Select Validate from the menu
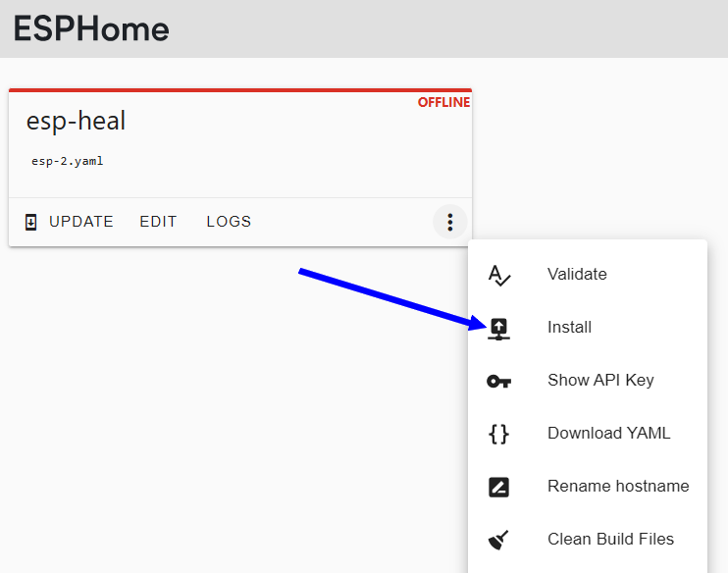Viewport: 728px width, 573px height. click(x=577, y=275)
